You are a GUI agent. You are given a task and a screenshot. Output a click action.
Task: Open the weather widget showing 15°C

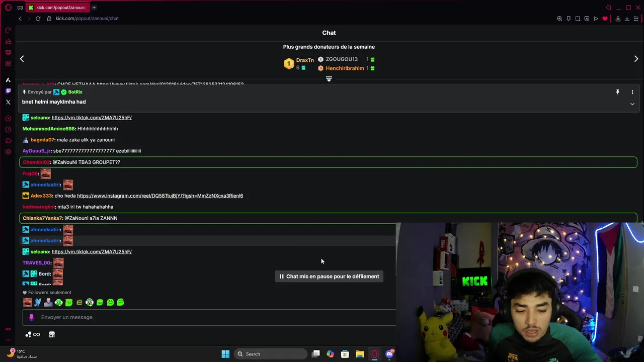[23, 354]
